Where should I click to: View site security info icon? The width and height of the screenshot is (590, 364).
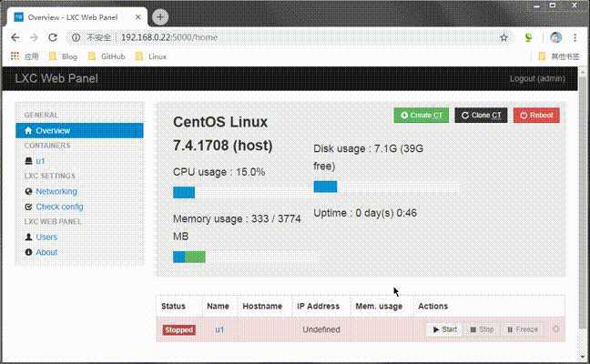click(x=76, y=37)
